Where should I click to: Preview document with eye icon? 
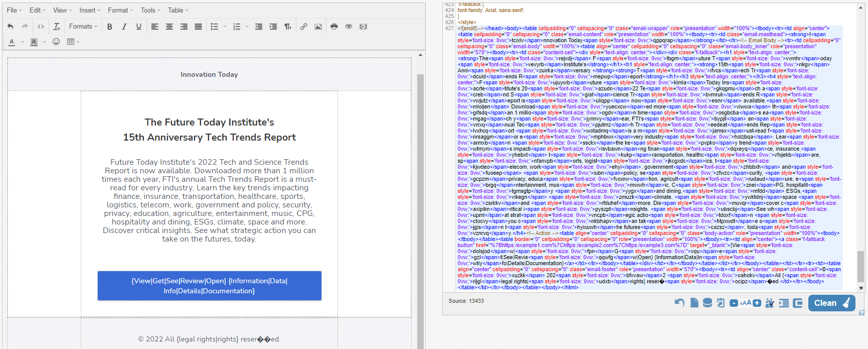[x=349, y=27]
